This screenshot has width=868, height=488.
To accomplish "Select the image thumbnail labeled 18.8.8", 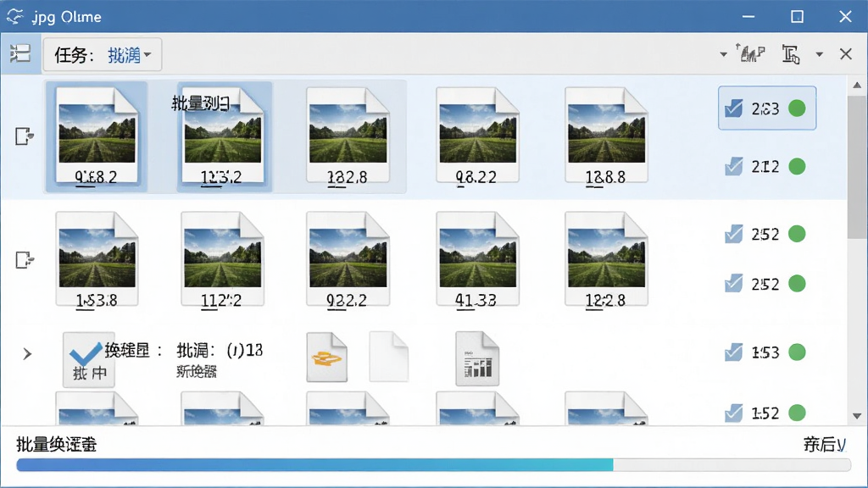I will click(606, 136).
